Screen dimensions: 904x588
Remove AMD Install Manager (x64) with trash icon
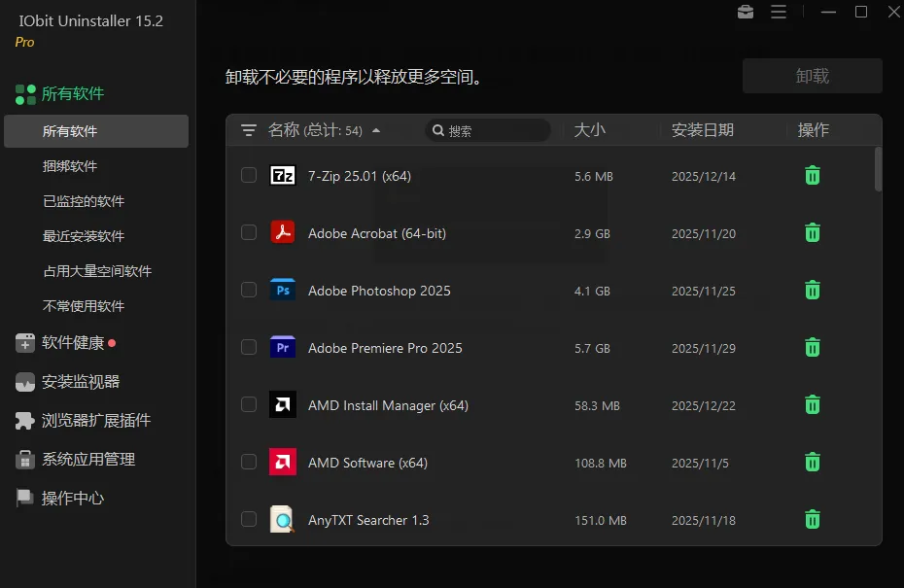813,404
